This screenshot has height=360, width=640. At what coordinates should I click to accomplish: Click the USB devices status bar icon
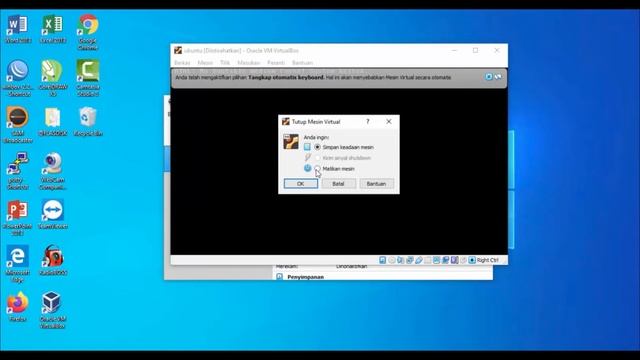click(x=419, y=260)
